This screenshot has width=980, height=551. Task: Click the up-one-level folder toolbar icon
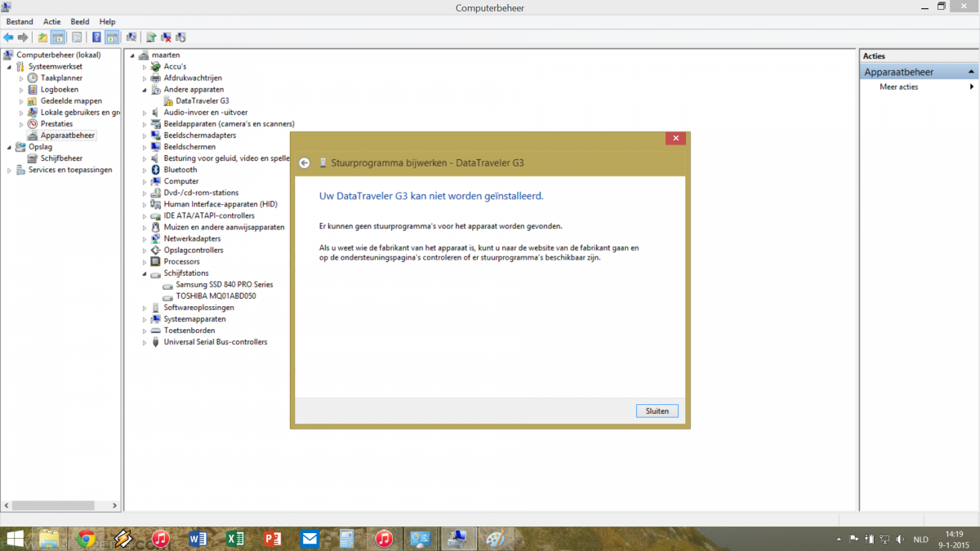(x=42, y=37)
